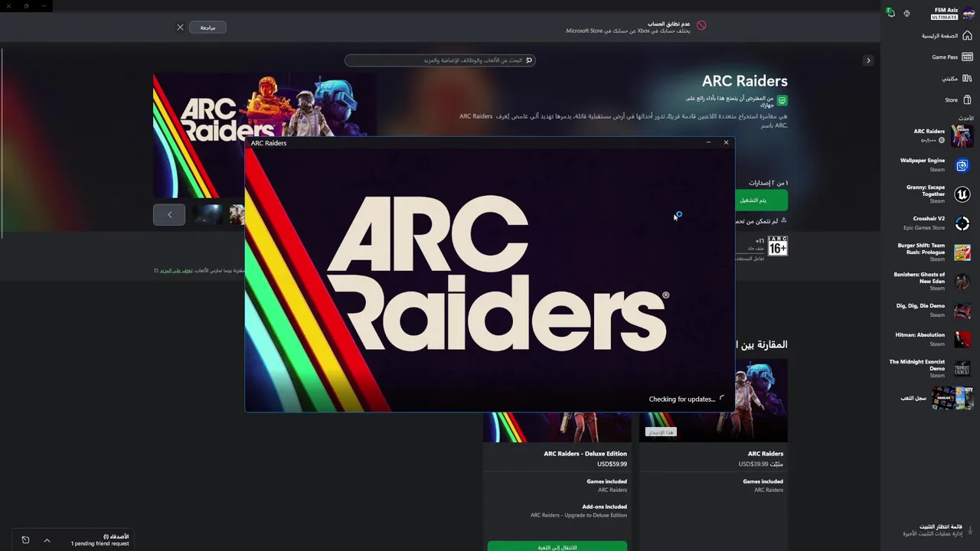Click the ARC Raiders launcher title bar text
Screen dimensions: 980x551
coord(269,143)
